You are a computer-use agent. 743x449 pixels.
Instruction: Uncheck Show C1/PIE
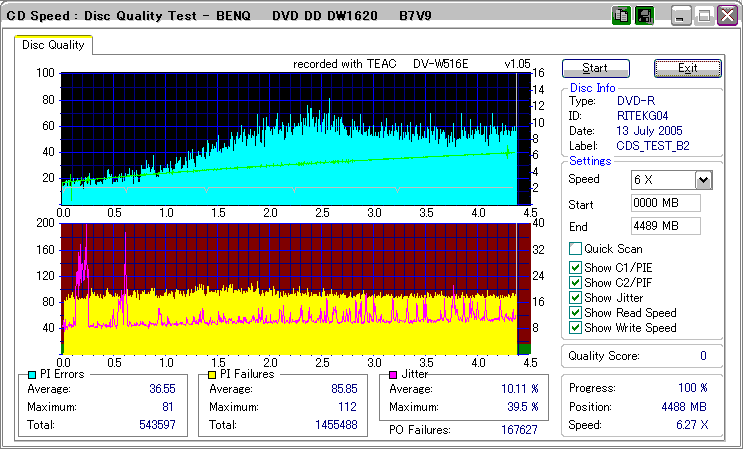[575, 267]
